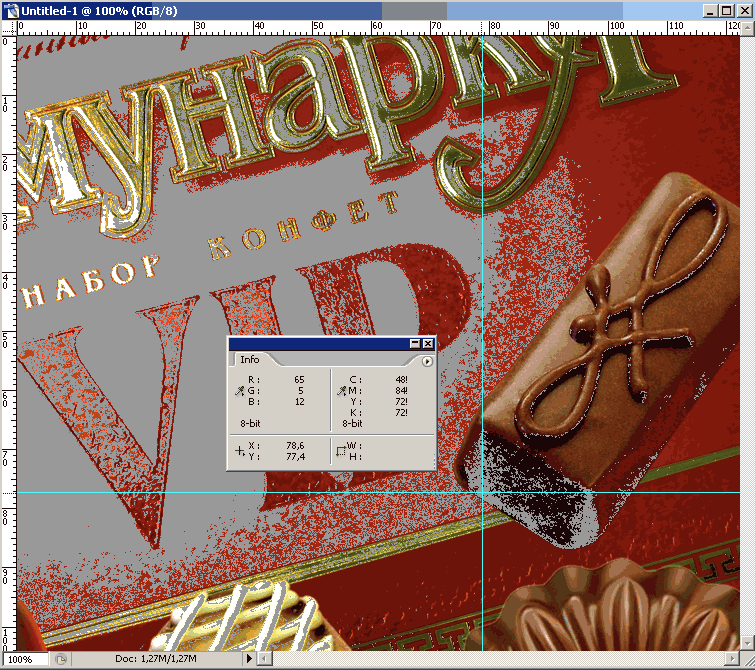Click the "W :" width label in Info panel
The width and height of the screenshot is (755, 670).
click(x=354, y=446)
